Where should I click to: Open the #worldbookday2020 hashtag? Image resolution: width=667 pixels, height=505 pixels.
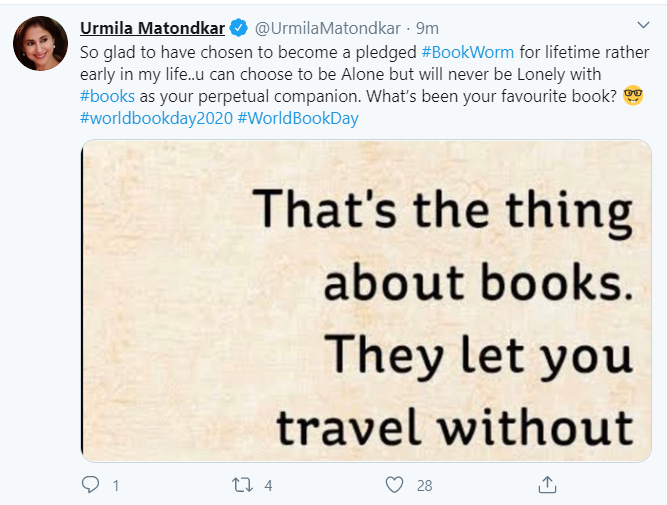pos(156,118)
